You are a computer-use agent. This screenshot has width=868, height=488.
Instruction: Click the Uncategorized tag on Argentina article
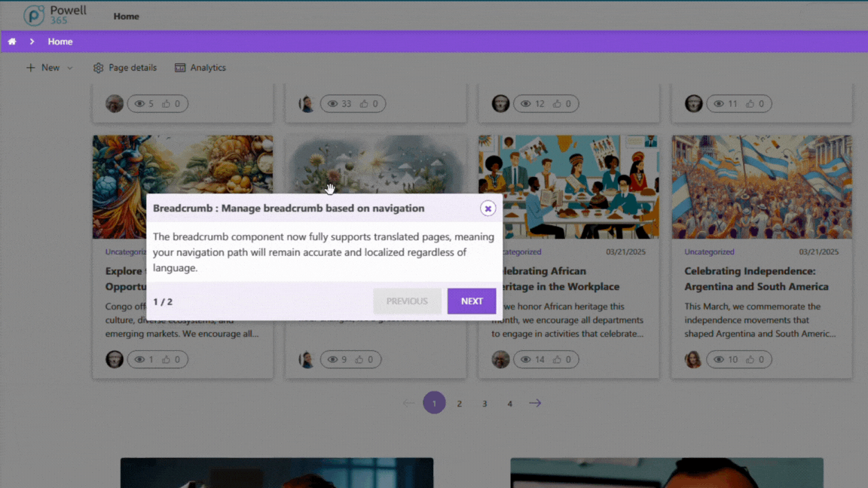pyautogui.click(x=709, y=252)
